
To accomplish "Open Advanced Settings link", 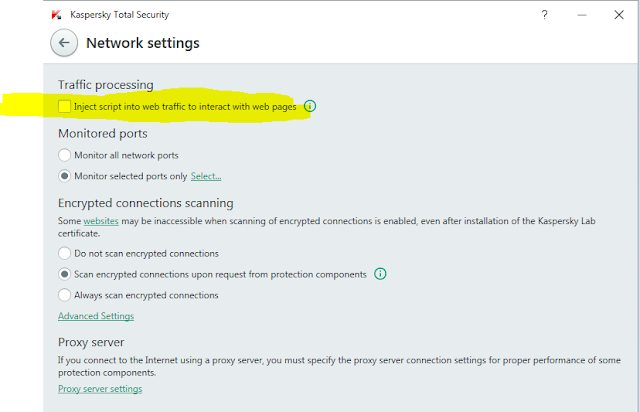I will point(96,317).
